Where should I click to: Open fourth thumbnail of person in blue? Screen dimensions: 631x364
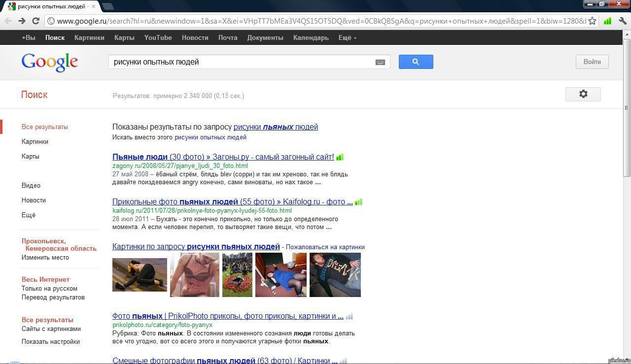pos(281,275)
